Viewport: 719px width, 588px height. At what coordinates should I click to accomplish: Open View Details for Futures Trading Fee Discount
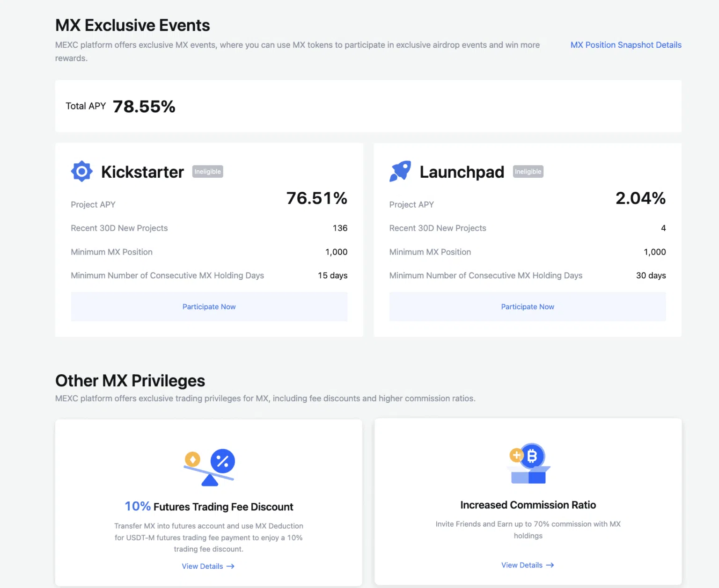tap(208, 566)
